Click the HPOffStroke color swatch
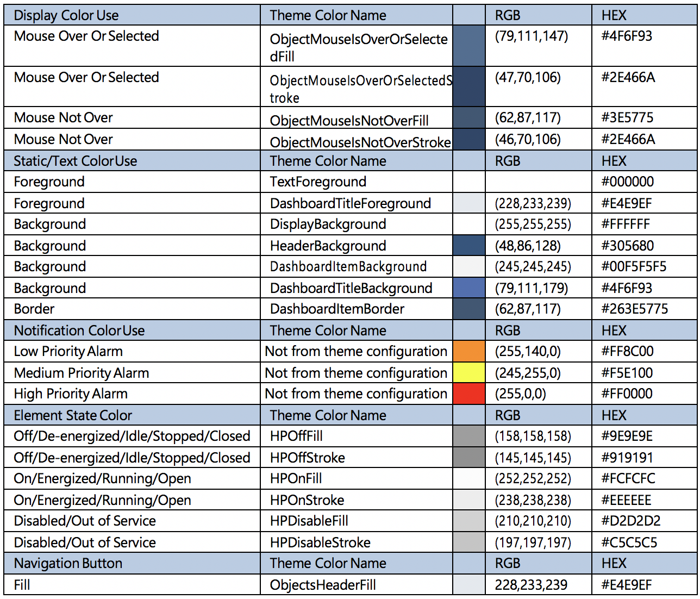The width and height of the screenshot is (700, 599). pos(468,458)
